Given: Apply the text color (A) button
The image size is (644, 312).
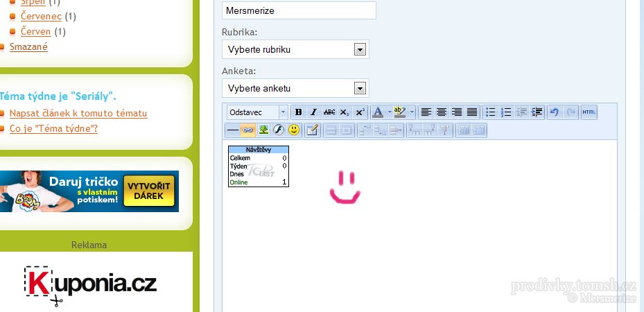Looking at the screenshot, I should click(378, 112).
